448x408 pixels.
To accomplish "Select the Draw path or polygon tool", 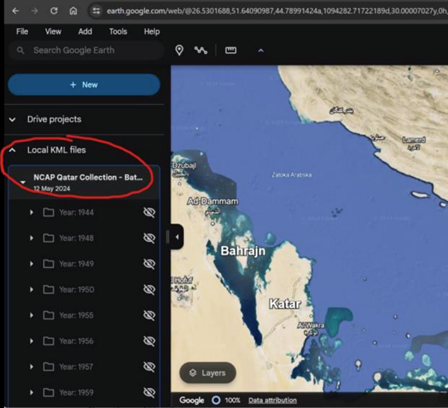I will point(201,50).
